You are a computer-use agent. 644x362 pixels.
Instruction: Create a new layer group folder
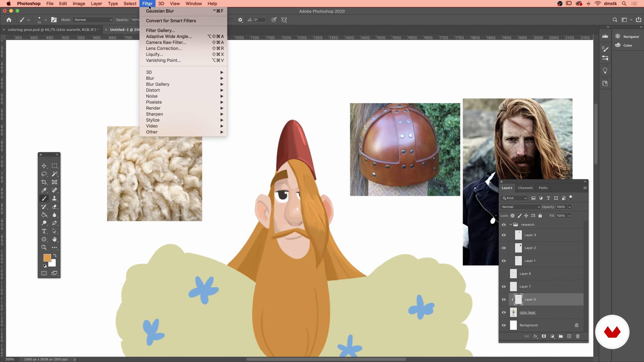point(561,336)
